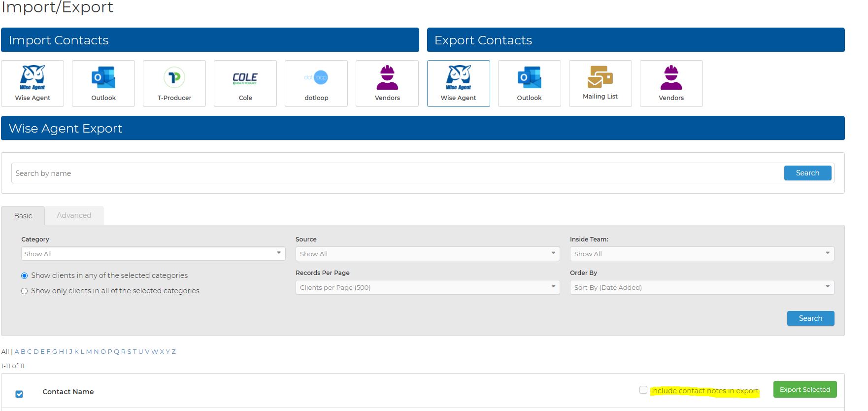Open Records Per Page dropdown
The image size is (868, 411).
coord(428,287)
